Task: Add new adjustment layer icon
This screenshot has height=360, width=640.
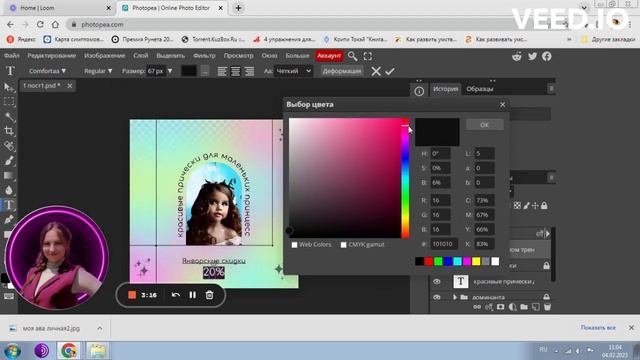Action: [x=512, y=307]
